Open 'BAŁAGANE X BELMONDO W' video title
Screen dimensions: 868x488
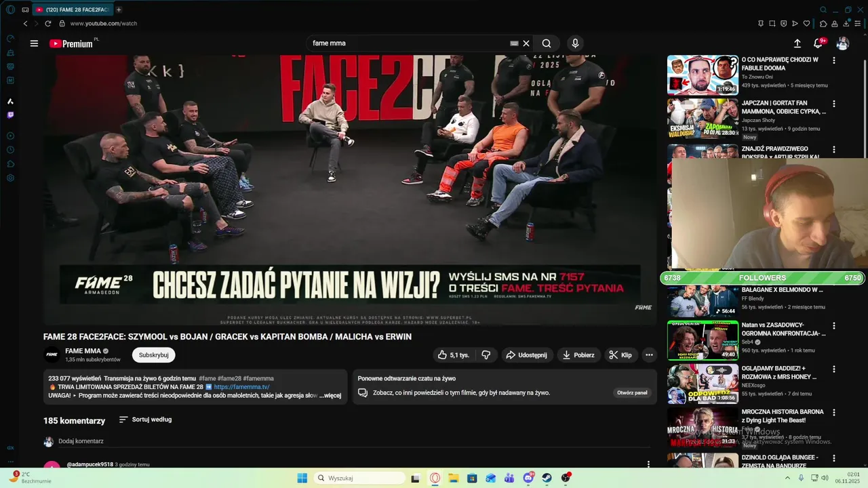coord(782,289)
